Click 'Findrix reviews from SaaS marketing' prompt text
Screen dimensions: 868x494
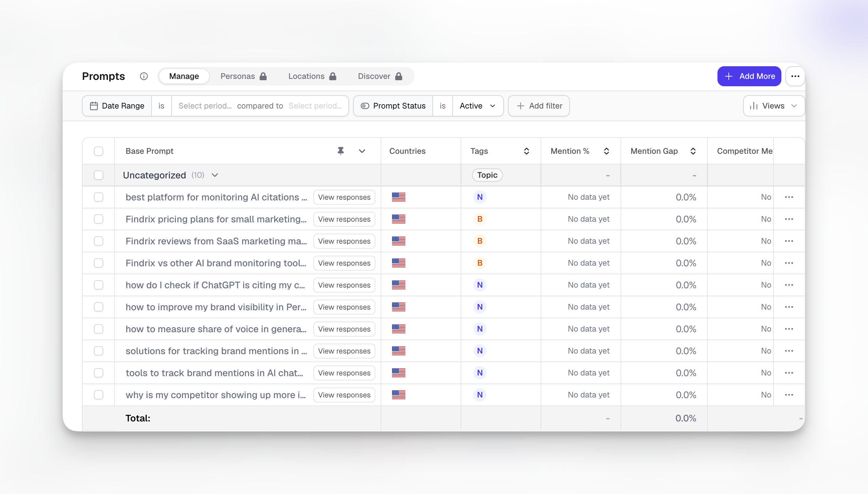216,241
